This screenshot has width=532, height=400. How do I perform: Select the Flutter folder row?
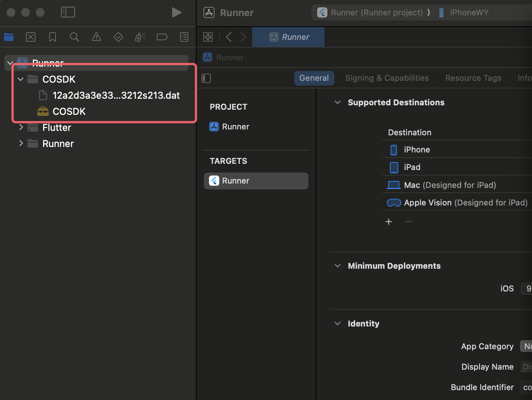click(x=96, y=128)
